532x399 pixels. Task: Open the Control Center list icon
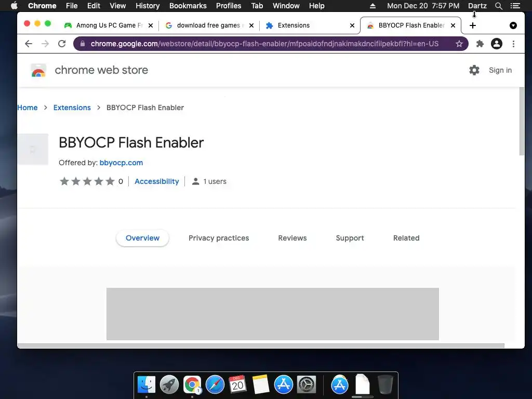pyautogui.click(x=515, y=6)
